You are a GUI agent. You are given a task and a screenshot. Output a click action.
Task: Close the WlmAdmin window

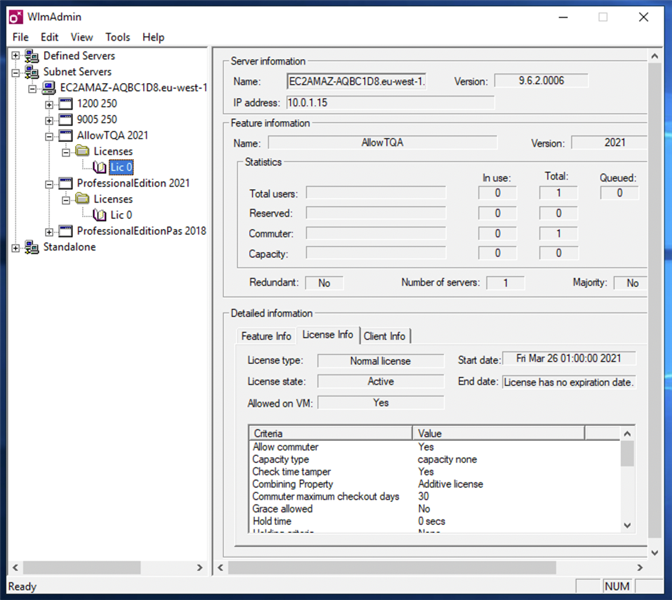pyautogui.click(x=643, y=17)
